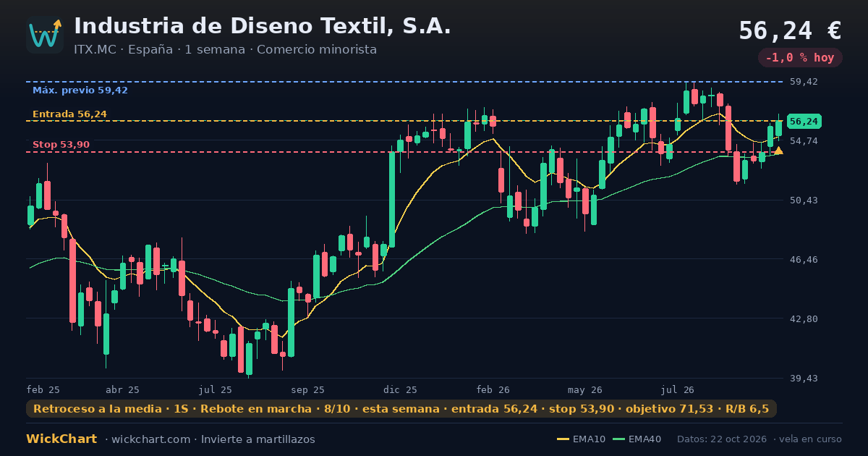The width and height of the screenshot is (868, 456).
Task: Click the vela en curso text
Action: 812,439
